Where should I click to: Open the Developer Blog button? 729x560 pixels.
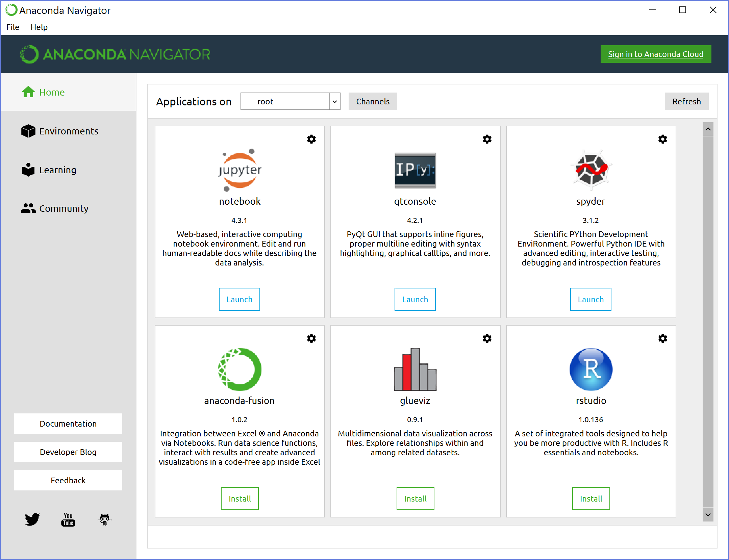click(68, 452)
